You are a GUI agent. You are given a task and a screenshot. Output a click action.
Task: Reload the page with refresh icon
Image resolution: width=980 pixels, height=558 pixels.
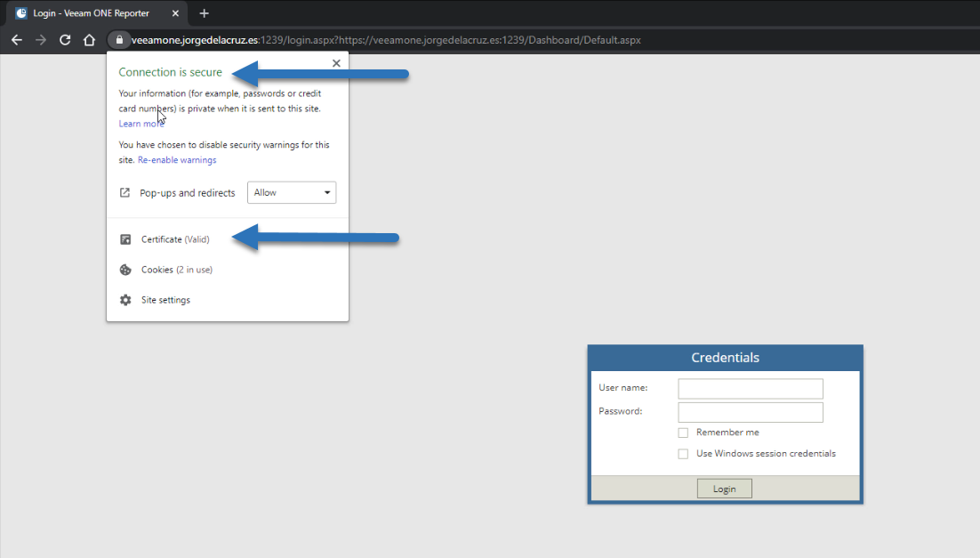click(65, 40)
